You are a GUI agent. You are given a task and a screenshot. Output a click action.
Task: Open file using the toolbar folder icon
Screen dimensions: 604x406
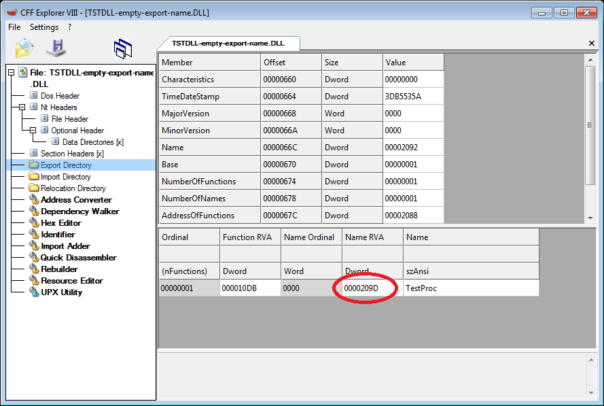click(x=24, y=48)
